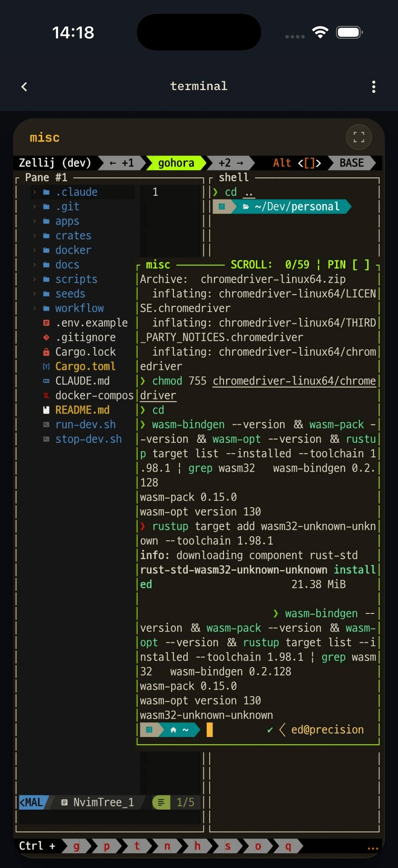Click the scripts folder icon
The image size is (398, 868).
click(46, 279)
